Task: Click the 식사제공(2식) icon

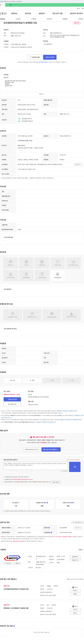Action: tap(58, 276)
